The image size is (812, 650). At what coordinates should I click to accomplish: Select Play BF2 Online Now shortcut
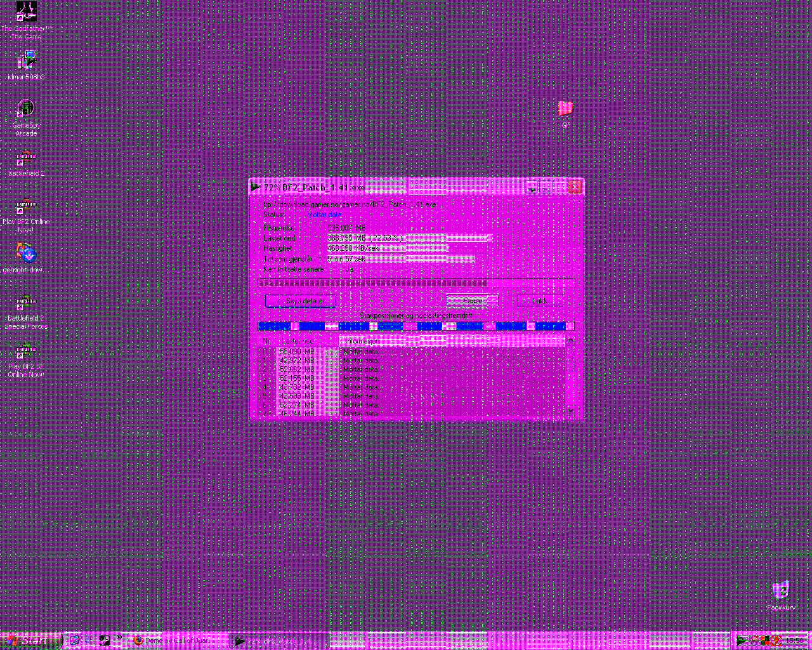pos(26,215)
